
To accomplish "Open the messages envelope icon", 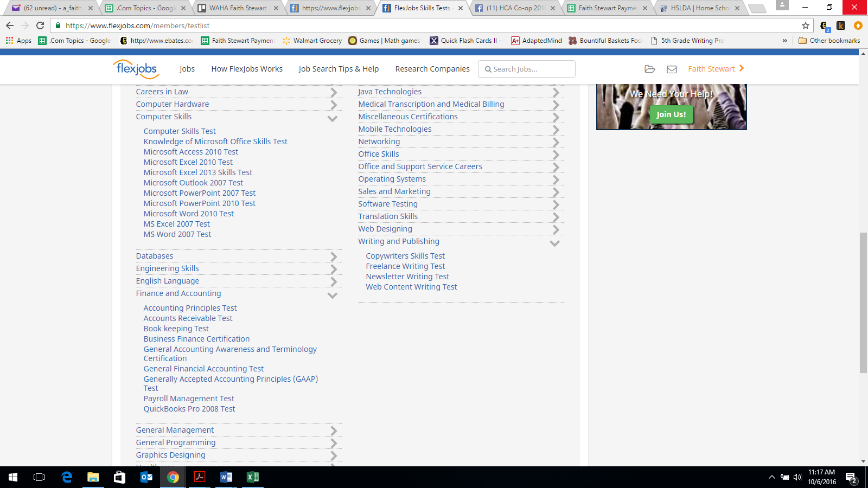I will coord(672,69).
